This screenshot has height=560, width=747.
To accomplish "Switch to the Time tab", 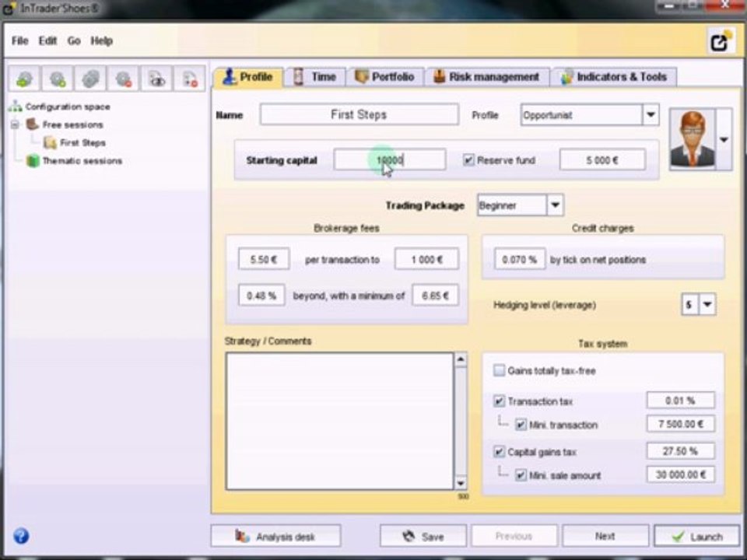I will pyautogui.click(x=315, y=77).
